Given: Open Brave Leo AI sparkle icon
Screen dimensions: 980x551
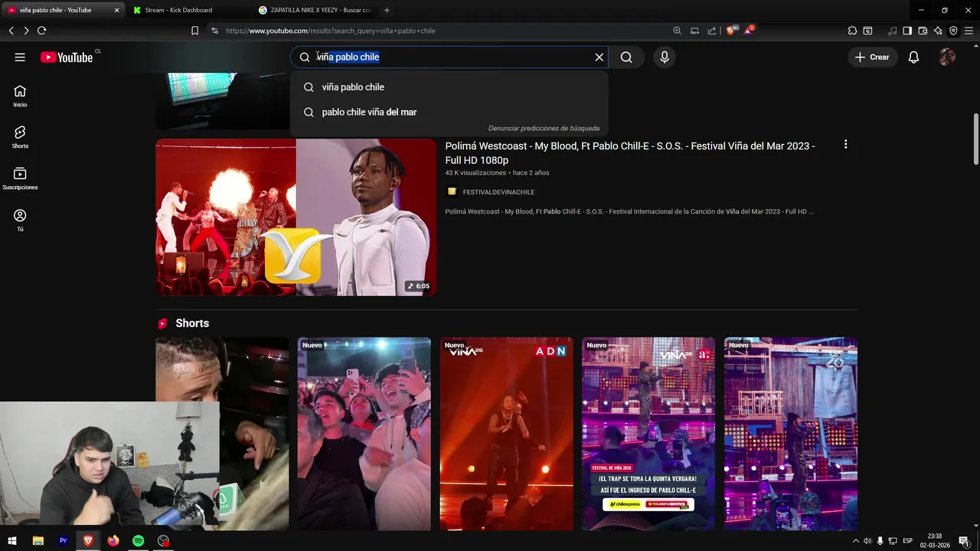Looking at the screenshot, I should coord(938,31).
